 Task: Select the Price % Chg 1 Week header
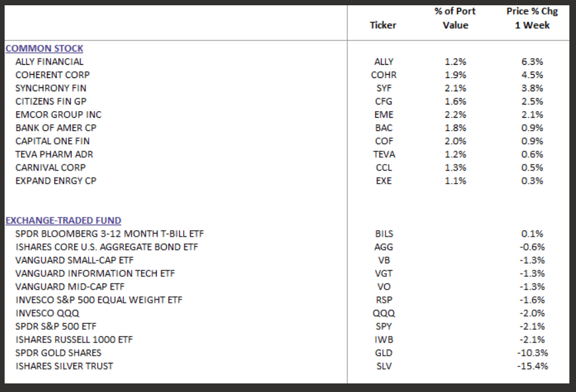click(532, 19)
